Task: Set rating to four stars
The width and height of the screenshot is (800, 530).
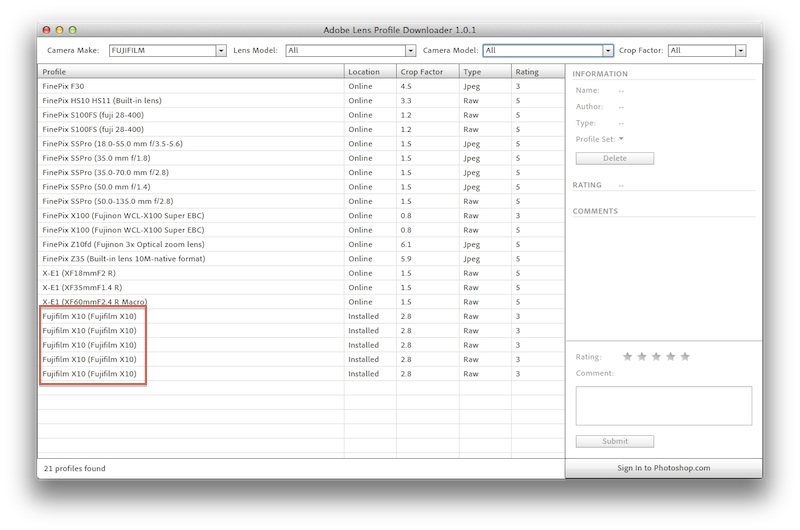Action: tap(670, 357)
